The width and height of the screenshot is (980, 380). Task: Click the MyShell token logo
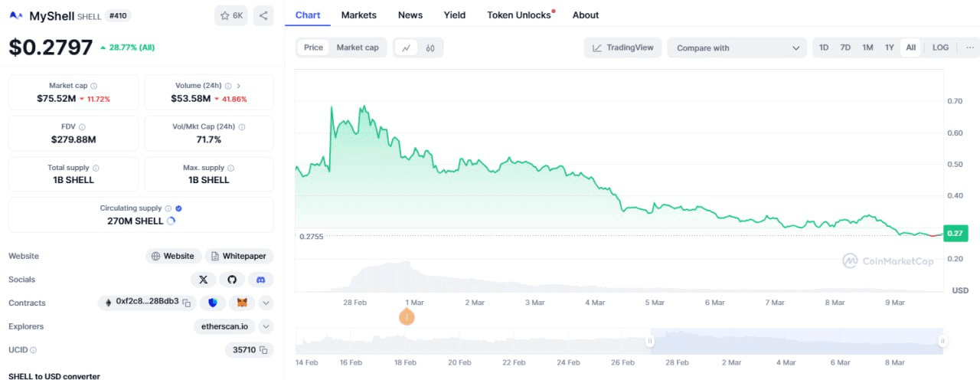tap(16, 15)
